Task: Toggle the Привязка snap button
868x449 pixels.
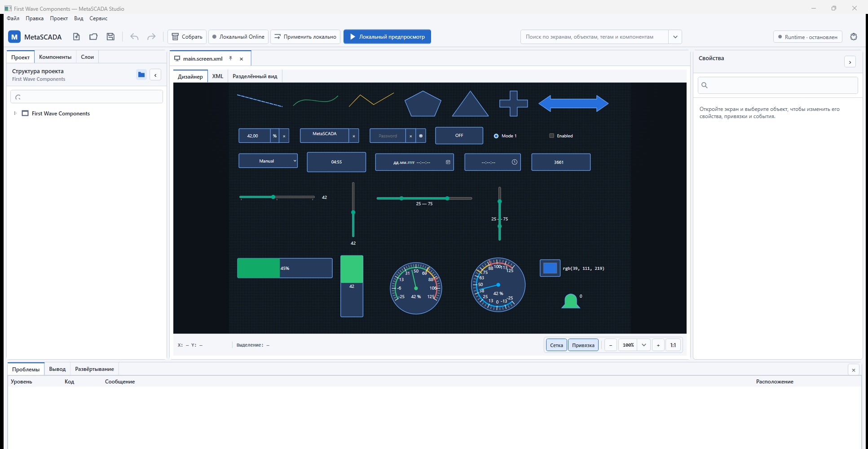Action: point(583,345)
